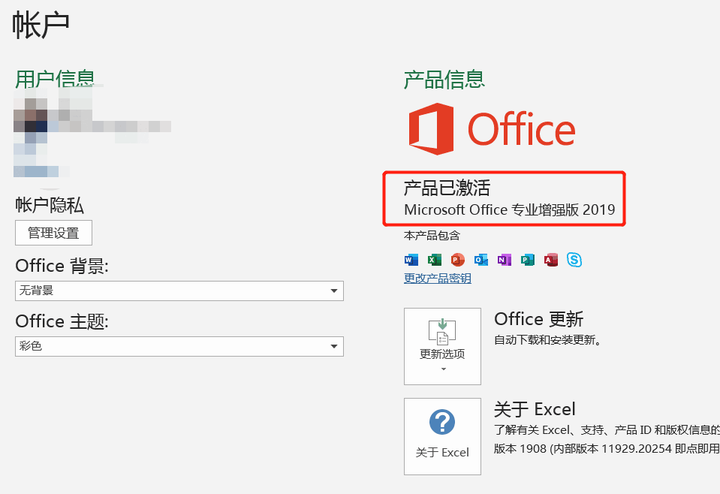720x494 pixels.
Task: Click the 用户信息 heading
Action: [55, 79]
